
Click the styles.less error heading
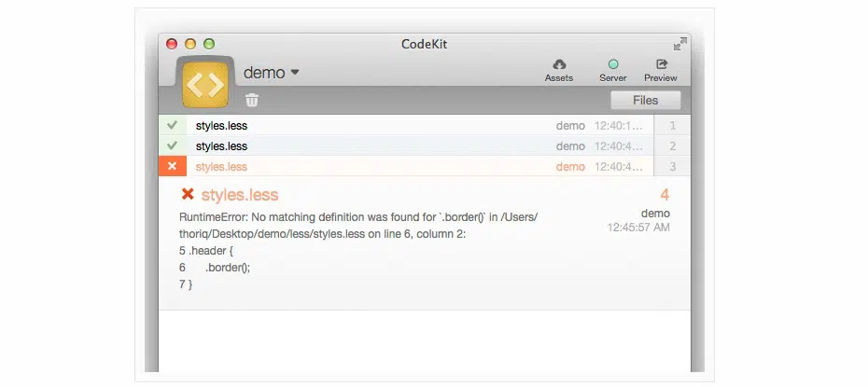(240, 195)
